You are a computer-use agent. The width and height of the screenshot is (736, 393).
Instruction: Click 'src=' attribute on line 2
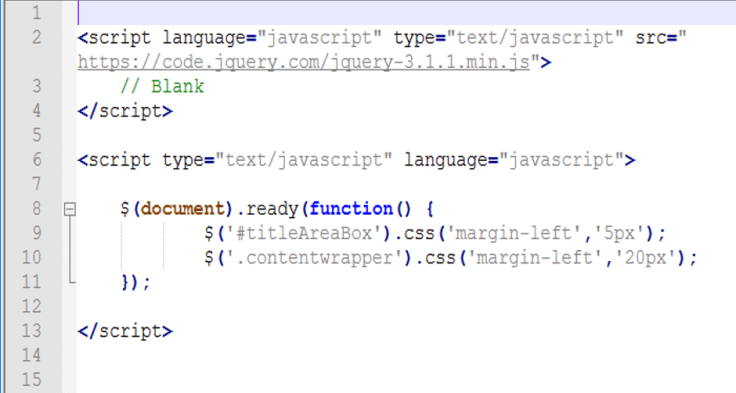[x=656, y=38]
